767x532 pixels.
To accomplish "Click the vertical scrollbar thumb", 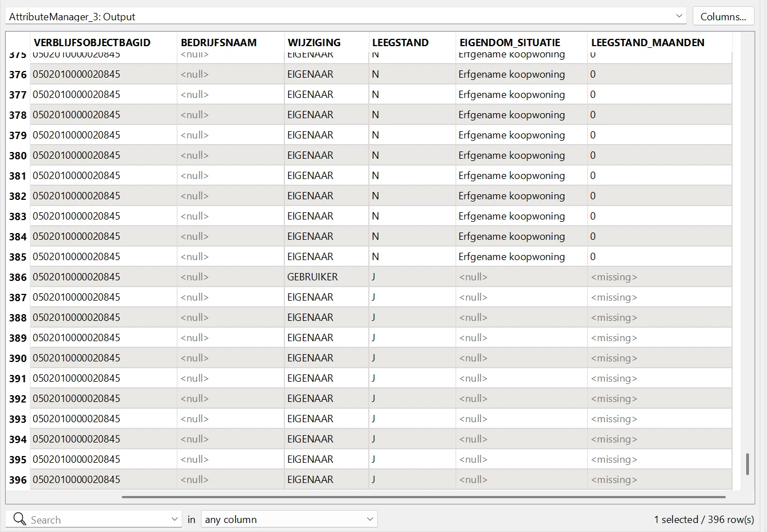I will click(747, 464).
